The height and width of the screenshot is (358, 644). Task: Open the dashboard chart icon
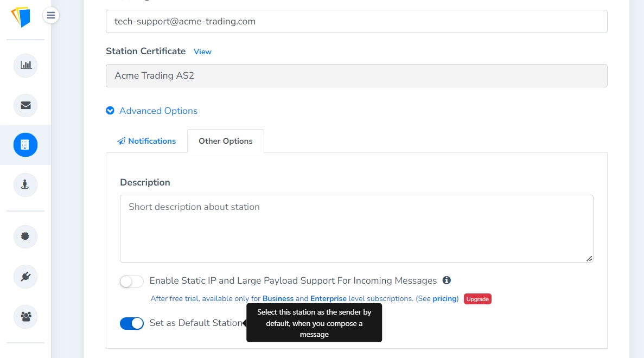[x=25, y=65]
